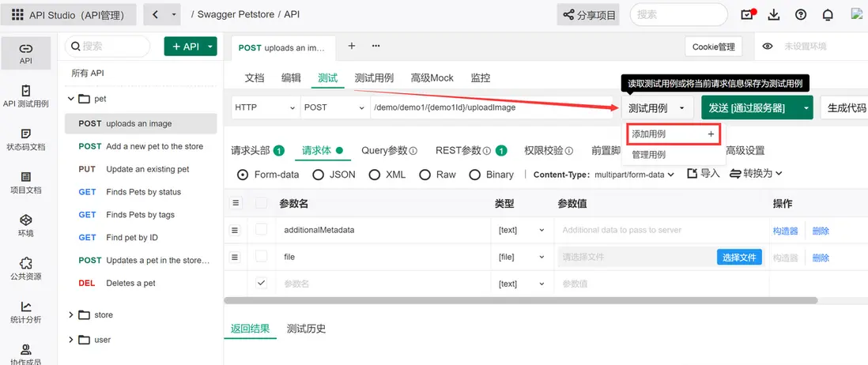Click the 选择文件 choose file button
Viewport: 868px width, 365px height.
point(740,258)
